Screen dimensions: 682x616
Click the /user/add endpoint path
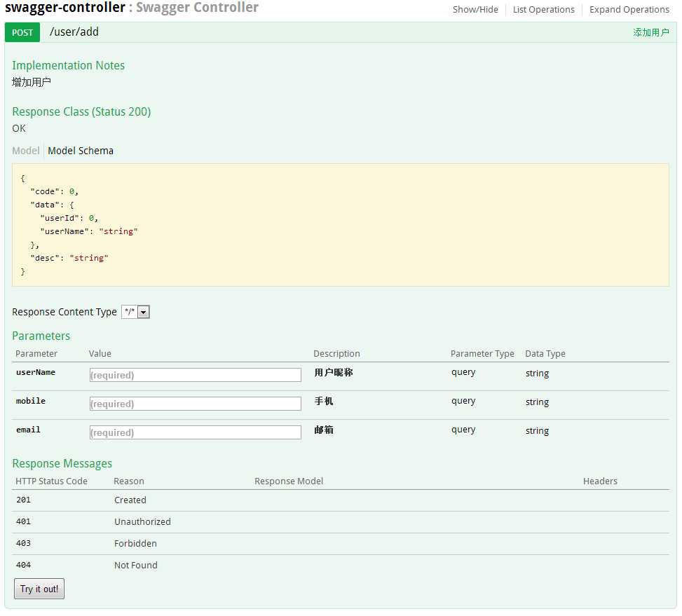click(74, 32)
